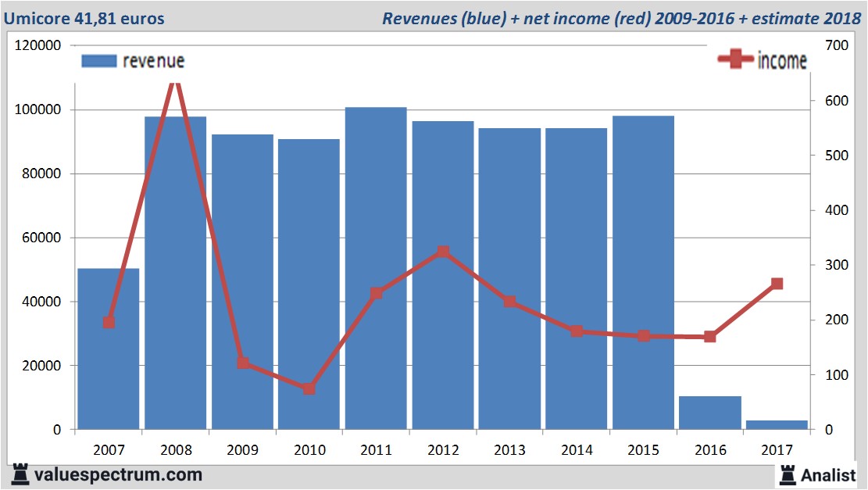Select the 2011 year label

(377, 449)
